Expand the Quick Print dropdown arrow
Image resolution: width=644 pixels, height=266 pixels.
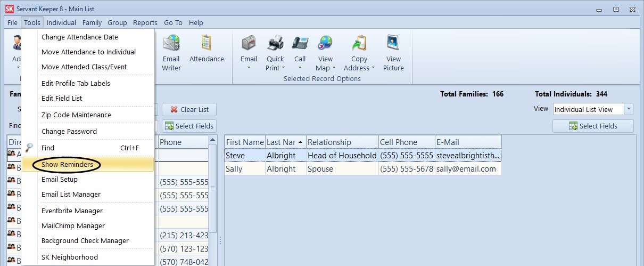click(x=284, y=68)
